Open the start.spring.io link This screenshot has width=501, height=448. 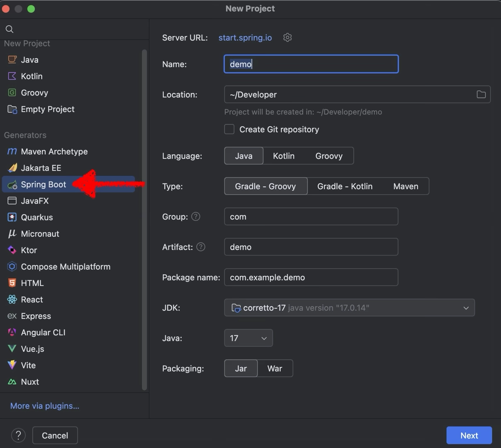tap(245, 38)
